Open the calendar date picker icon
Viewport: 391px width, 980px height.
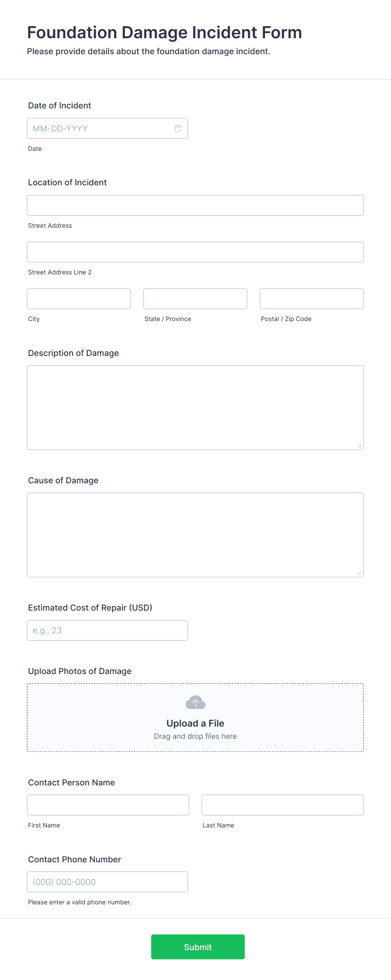tap(178, 129)
